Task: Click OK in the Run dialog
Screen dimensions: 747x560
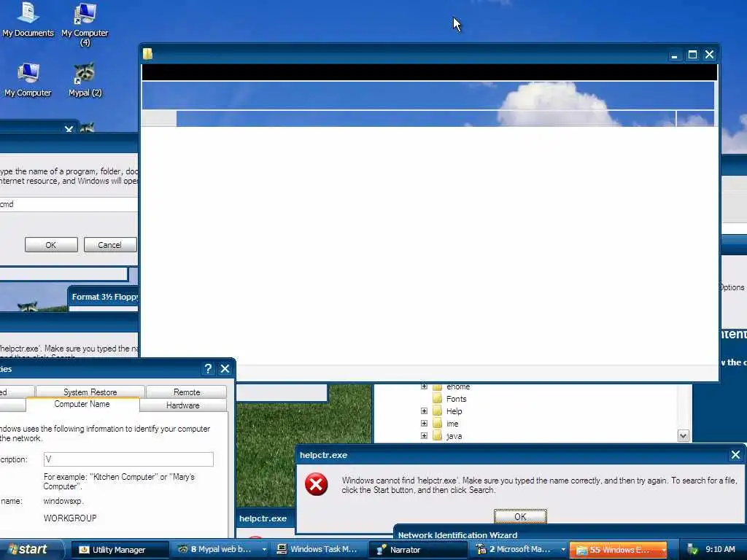Action: [51, 245]
